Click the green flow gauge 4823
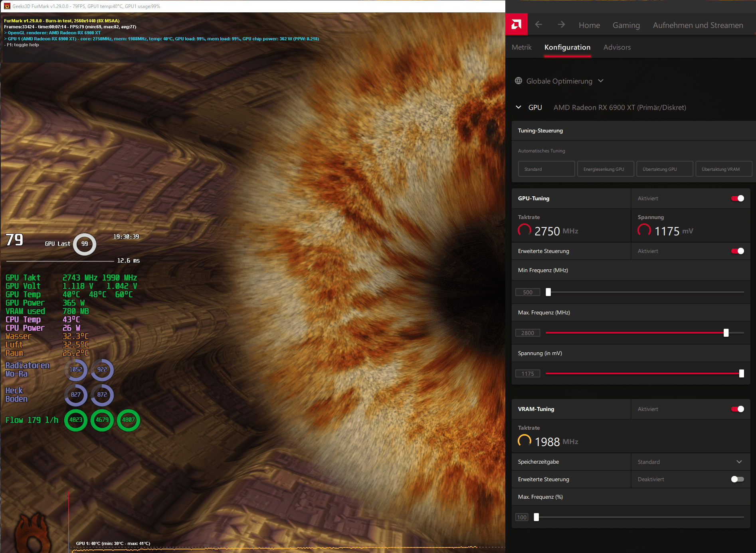Image resolution: width=756 pixels, height=553 pixels. click(x=76, y=420)
